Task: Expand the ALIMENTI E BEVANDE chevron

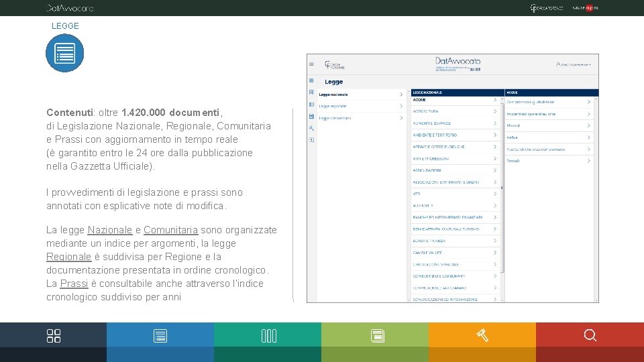Action: point(495,123)
